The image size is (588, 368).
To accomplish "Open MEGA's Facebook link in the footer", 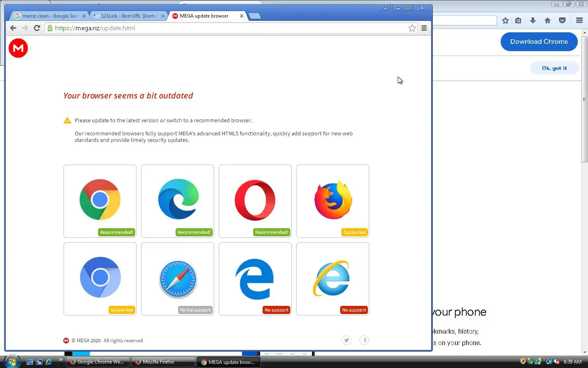I will click(364, 340).
